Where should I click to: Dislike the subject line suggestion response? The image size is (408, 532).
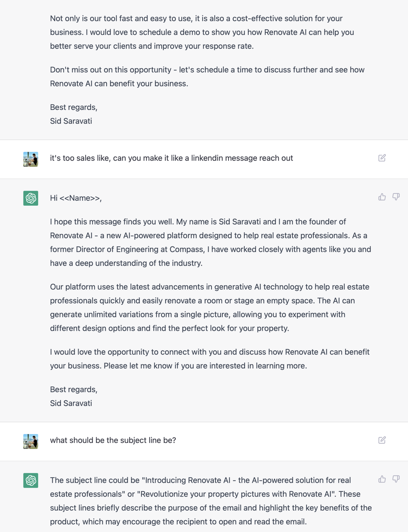click(396, 479)
